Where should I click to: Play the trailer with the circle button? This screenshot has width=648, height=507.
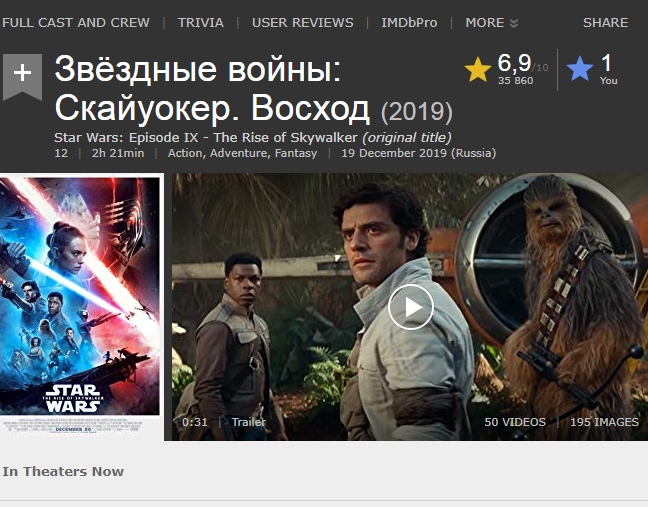click(x=410, y=307)
